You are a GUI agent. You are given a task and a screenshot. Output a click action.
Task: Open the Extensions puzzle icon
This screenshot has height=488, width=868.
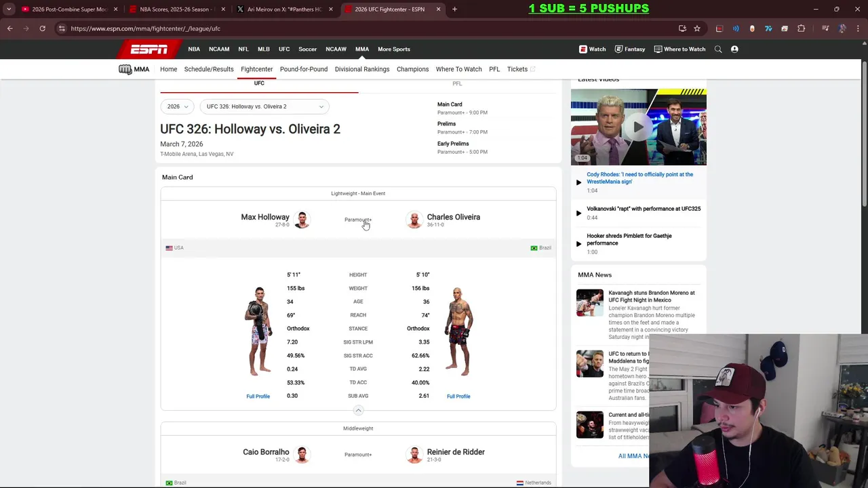pyautogui.click(x=801, y=28)
